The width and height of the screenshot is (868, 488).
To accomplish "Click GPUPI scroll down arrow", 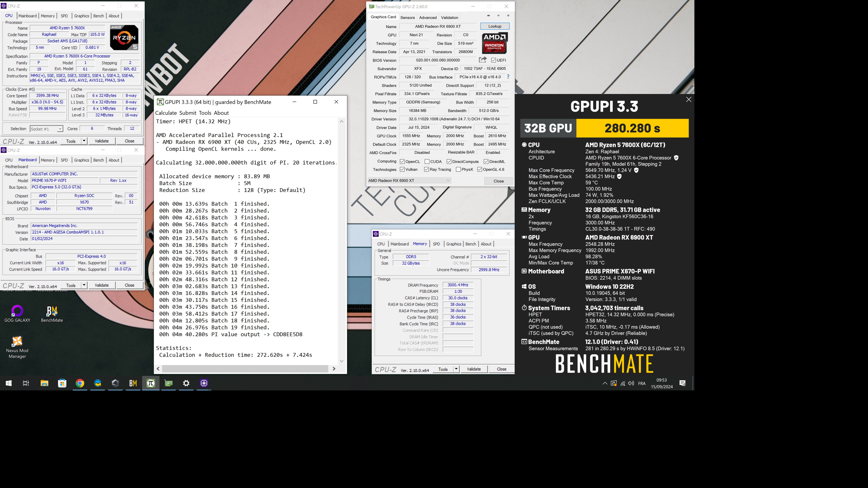I will pos(342,361).
